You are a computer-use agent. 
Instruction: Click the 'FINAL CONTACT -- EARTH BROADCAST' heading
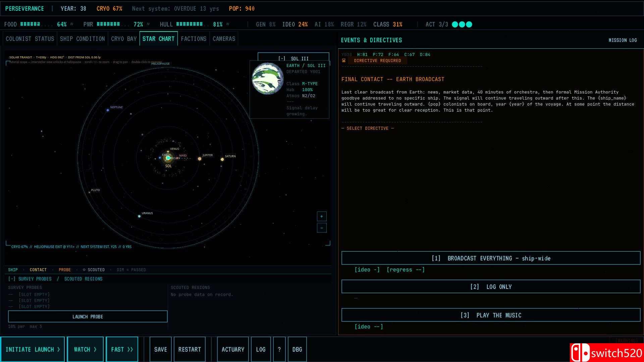[x=393, y=79]
